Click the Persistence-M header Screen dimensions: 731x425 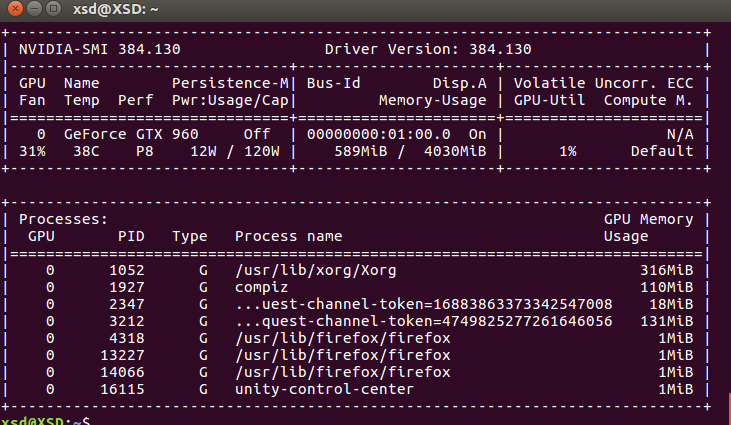pos(230,83)
